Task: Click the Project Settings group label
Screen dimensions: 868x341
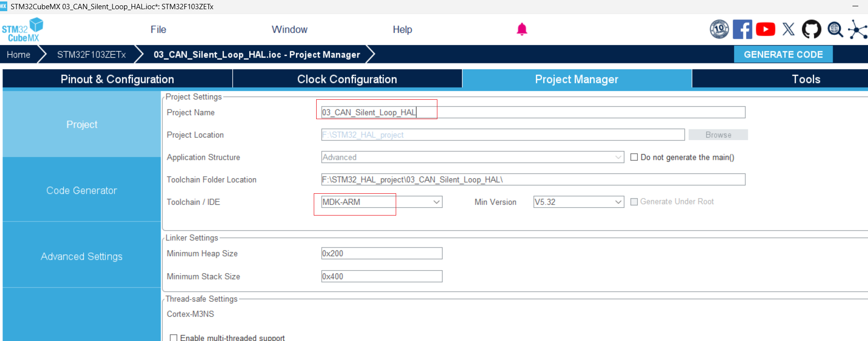Action: (193, 97)
